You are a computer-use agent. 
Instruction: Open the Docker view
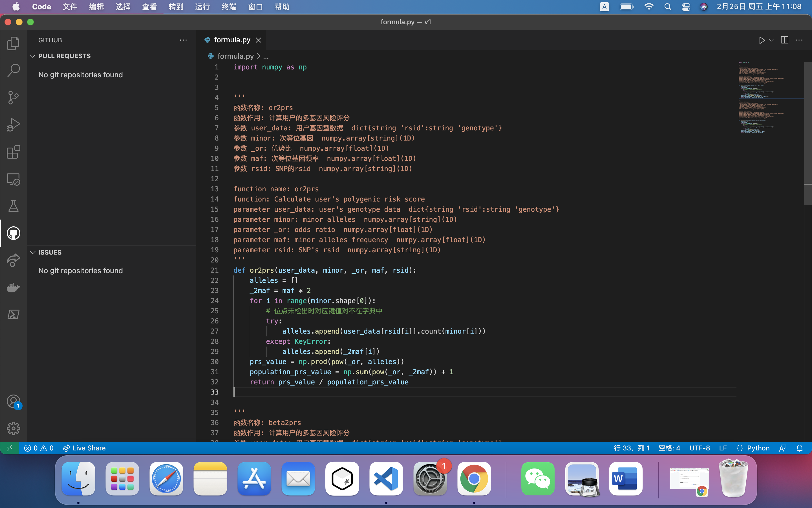14,287
